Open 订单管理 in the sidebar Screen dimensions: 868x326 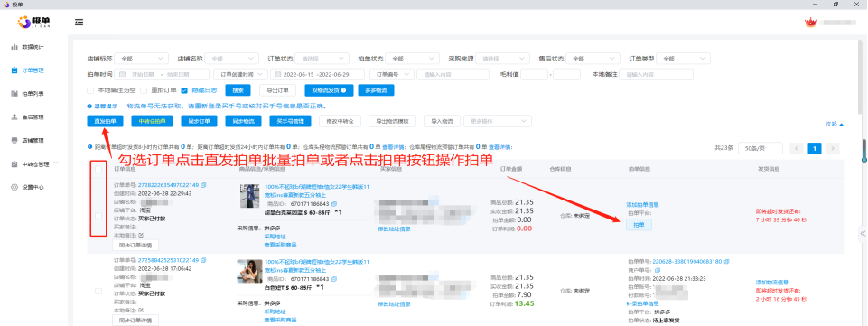(33, 70)
